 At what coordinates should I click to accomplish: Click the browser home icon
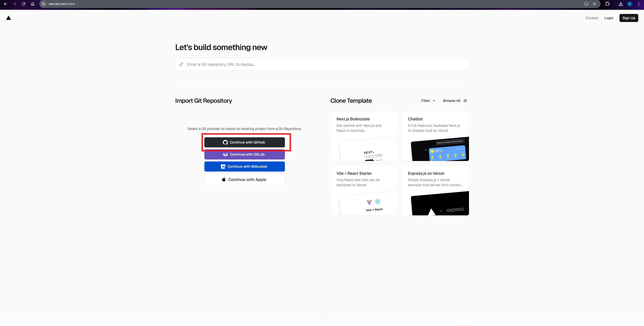point(33,4)
